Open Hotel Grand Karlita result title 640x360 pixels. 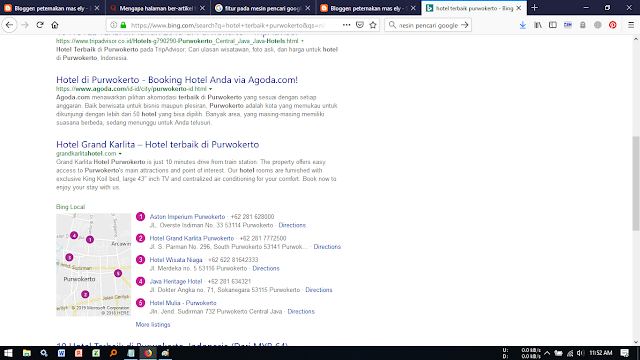(158, 144)
